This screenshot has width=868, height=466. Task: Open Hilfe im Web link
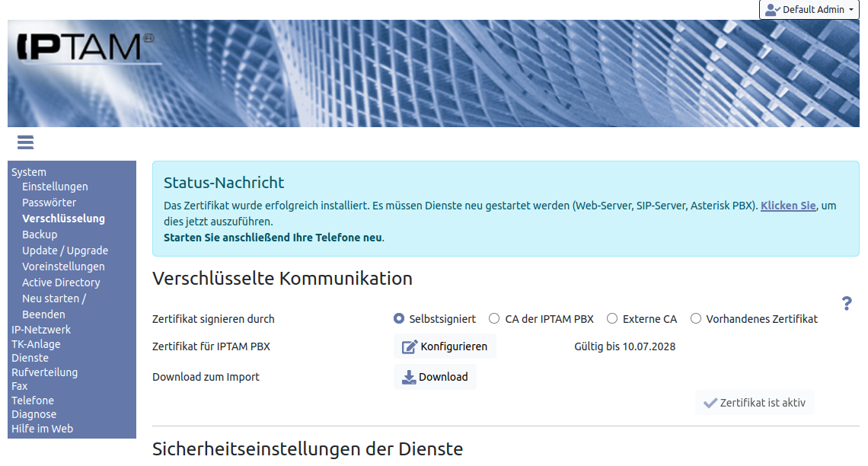(x=42, y=429)
